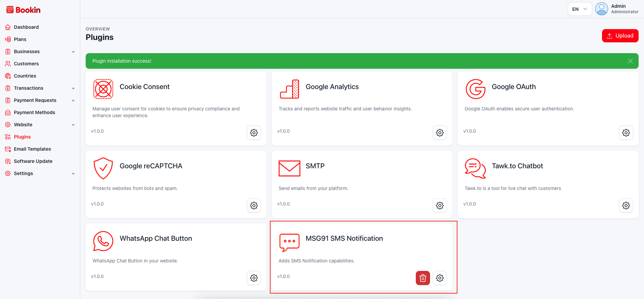Expand the Settings submenu chevron
The image size is (644, 299).
[x=73, y=174]
